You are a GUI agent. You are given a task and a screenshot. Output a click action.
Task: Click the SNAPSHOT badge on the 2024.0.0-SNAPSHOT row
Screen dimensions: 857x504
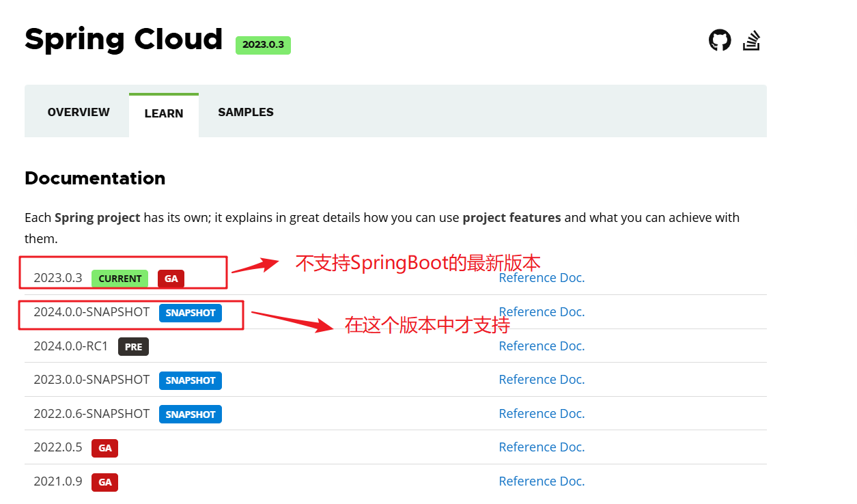pos(191,313)
